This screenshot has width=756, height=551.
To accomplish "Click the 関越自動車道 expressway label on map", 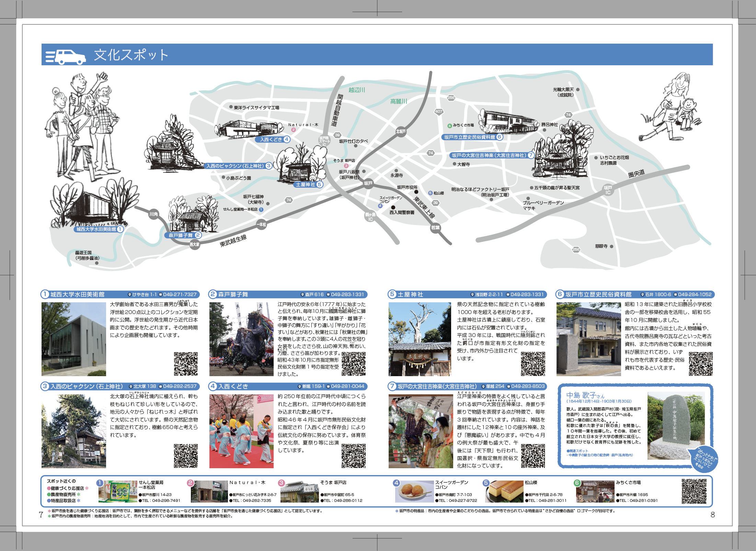I will [337, 110].
